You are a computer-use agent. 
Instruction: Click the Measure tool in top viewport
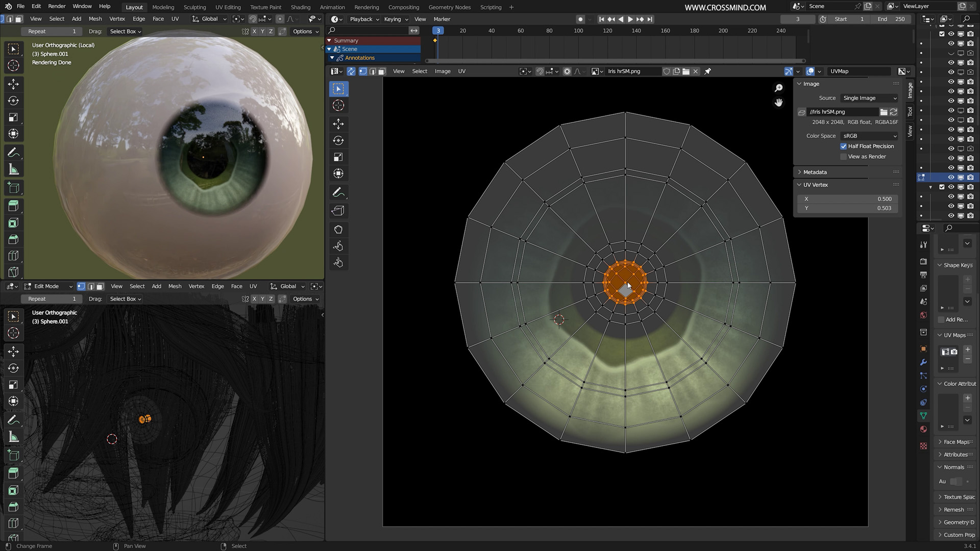14,170
